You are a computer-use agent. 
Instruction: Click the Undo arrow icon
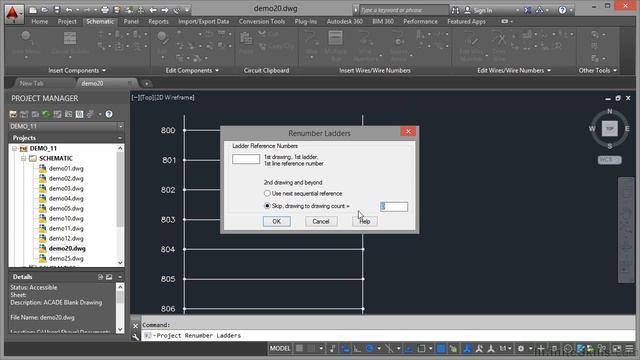click(69, 10)
